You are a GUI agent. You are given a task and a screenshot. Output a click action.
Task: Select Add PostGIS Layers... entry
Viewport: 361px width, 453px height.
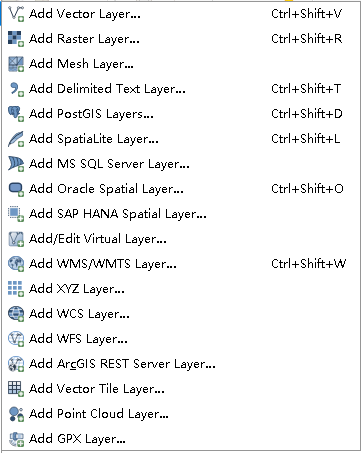point(180,114)
